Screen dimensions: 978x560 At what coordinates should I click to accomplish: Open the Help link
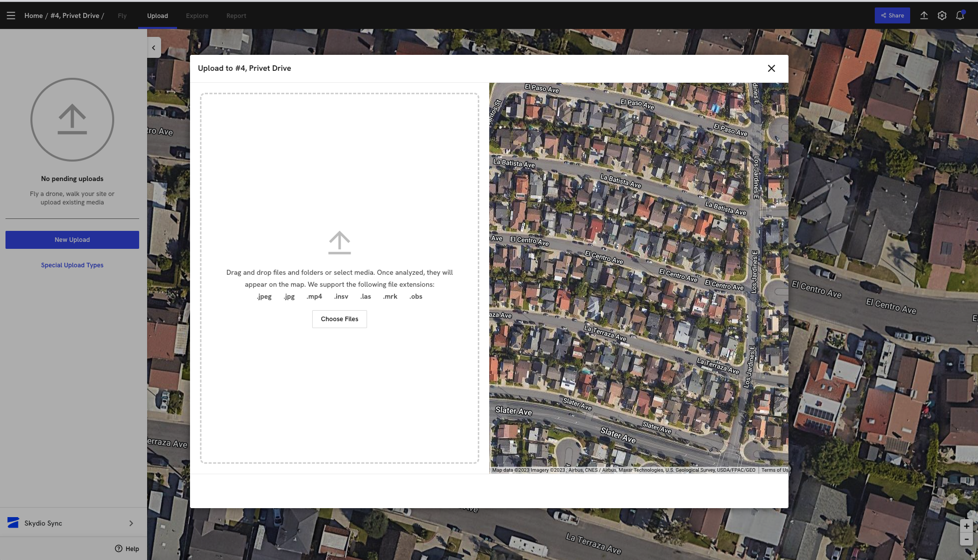[127, 549]
